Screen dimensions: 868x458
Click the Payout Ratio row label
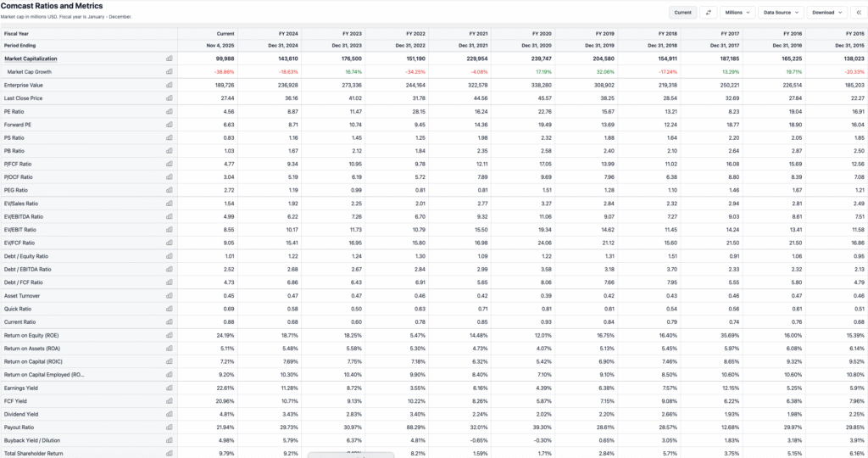(17, 427)
